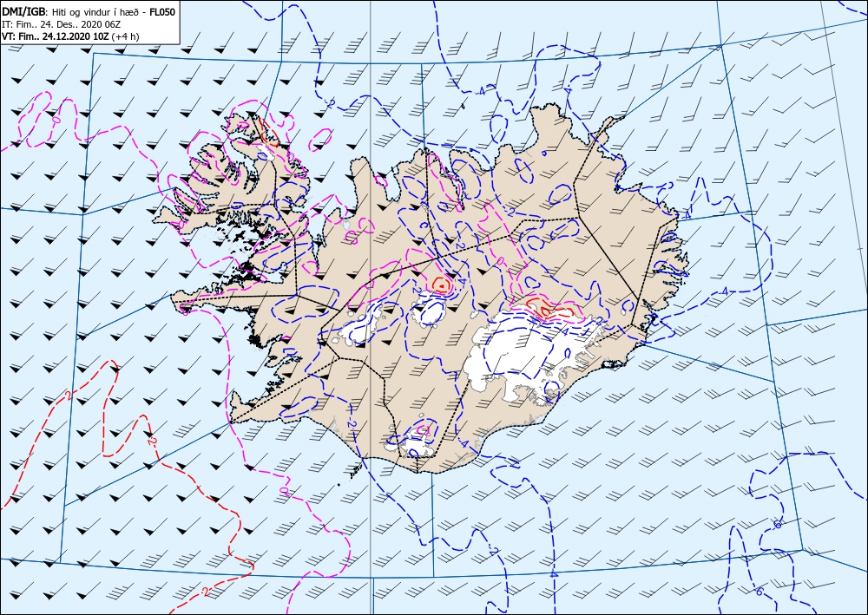The image size is (868, 615).
Task: Click the "DMI/IGB" label in the legend
Action: [x=24, y=11]
